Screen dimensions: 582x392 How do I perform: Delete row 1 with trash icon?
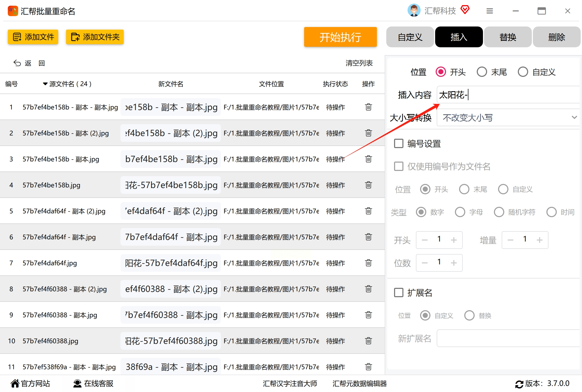point(368,107)
